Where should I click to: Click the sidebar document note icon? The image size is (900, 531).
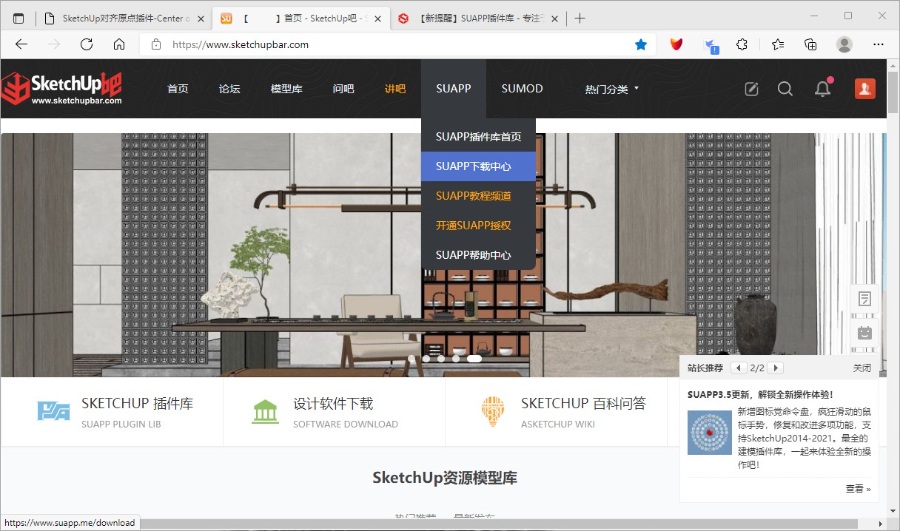click(x=864, y=299)
